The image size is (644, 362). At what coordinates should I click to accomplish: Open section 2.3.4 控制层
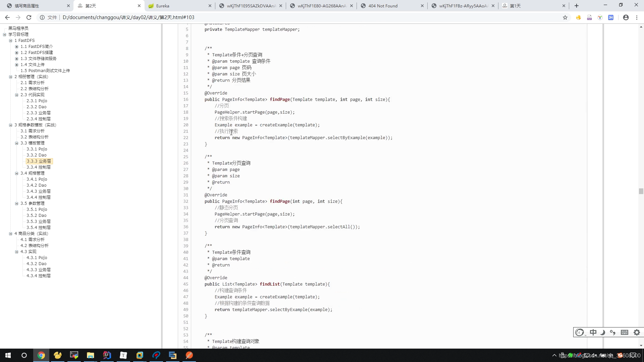[39, 119]
